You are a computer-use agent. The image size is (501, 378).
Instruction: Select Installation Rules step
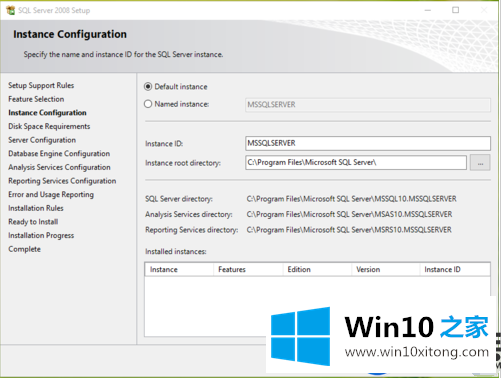pyautogui.click(x=36, y=208)
